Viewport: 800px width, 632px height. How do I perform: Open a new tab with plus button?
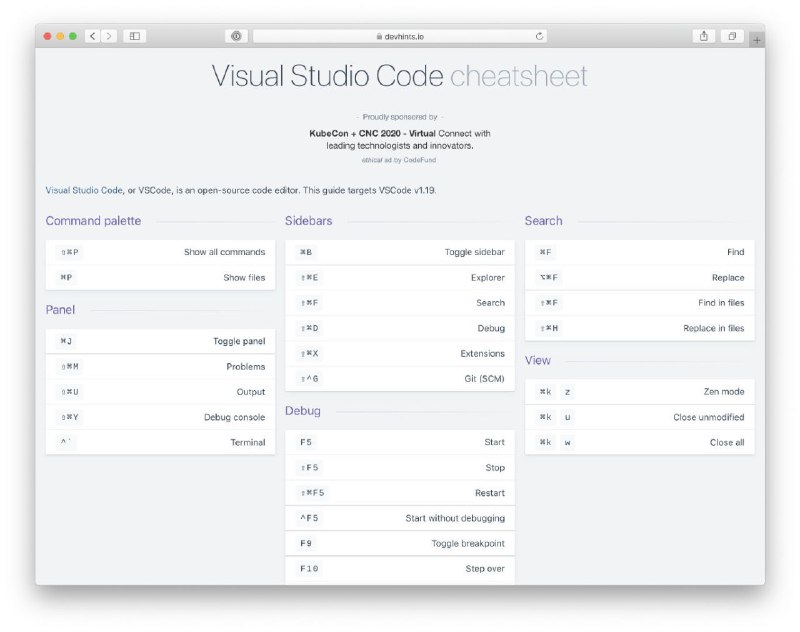coord(756,39)
